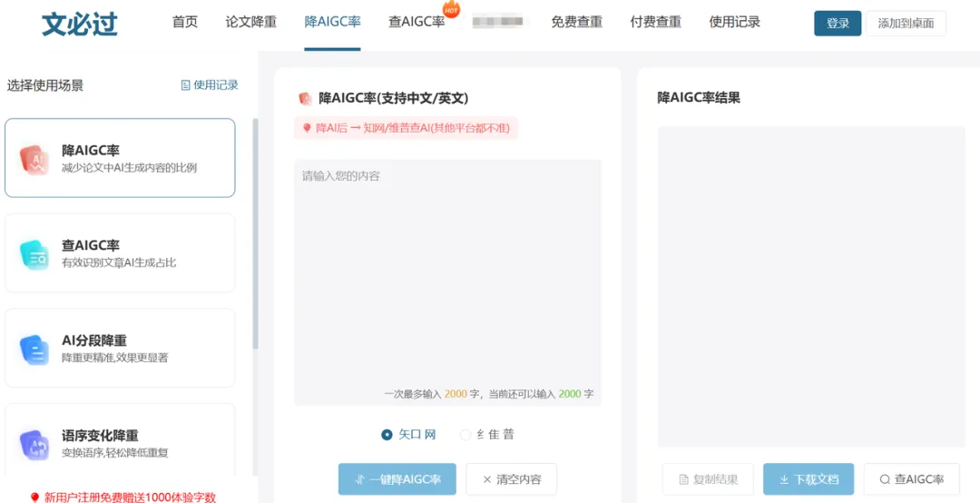Screen dimensions: 980x503
Task: Select the AI分段降重 scenario card icon
Action: [34, 350]
